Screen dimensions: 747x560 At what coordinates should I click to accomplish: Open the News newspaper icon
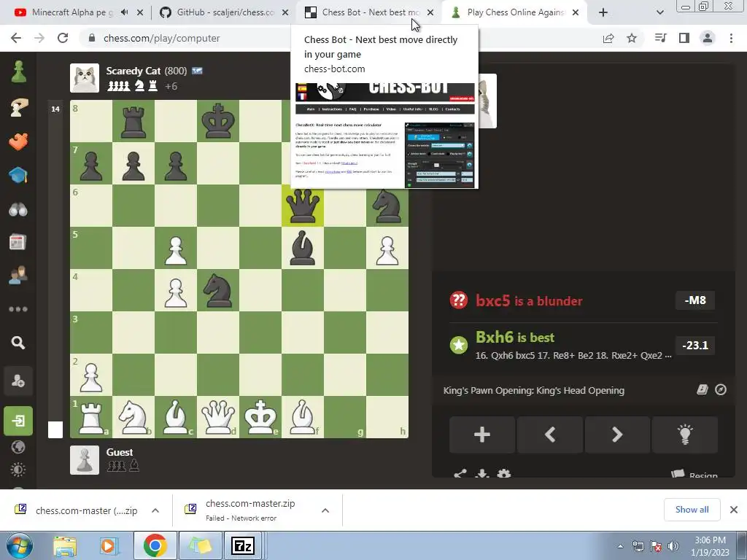(x=18, y=242)
